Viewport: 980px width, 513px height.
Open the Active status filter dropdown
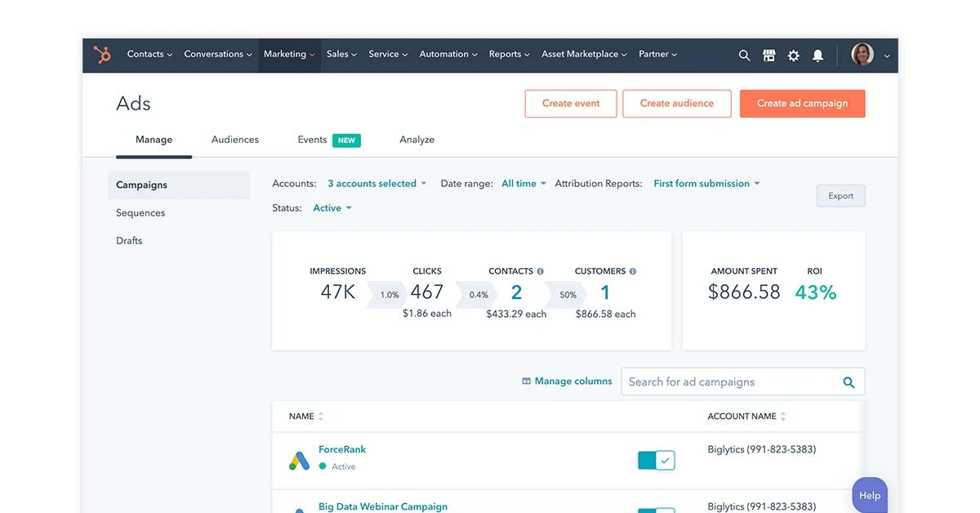coord(332,207)
